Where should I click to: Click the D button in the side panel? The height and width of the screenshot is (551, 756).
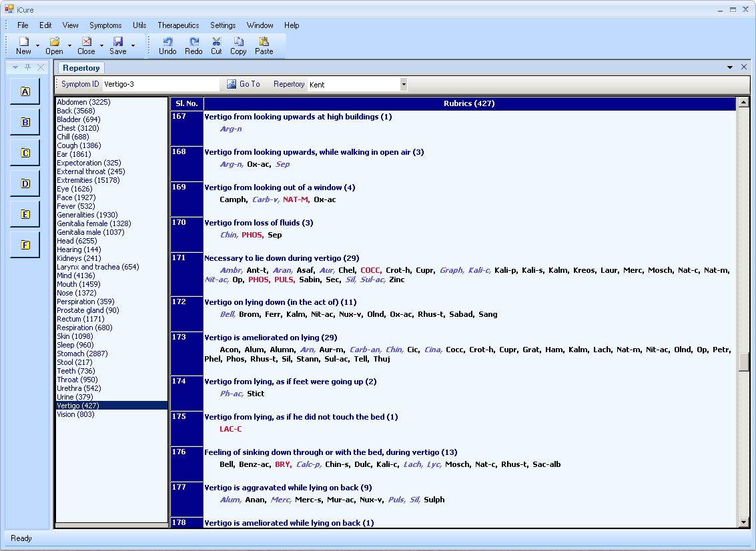click(25, 183)
